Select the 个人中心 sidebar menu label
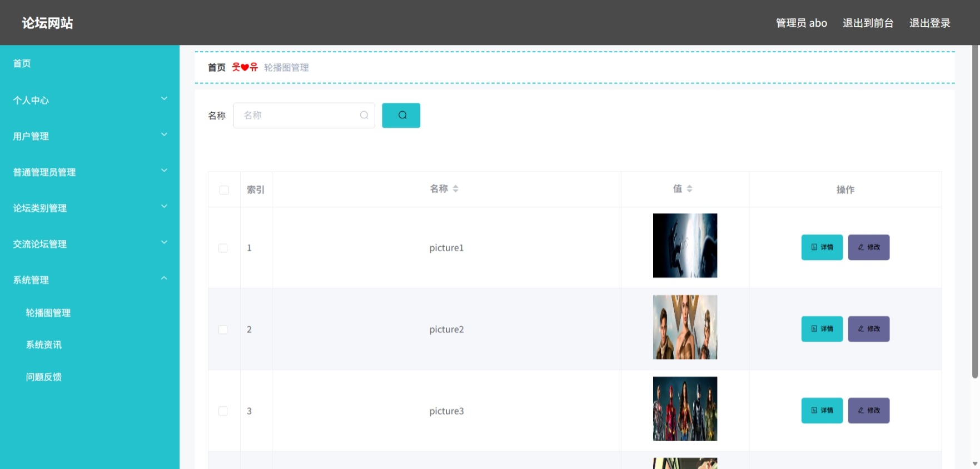The width and height of the screenshot is (980, 469). pos(31,101)
